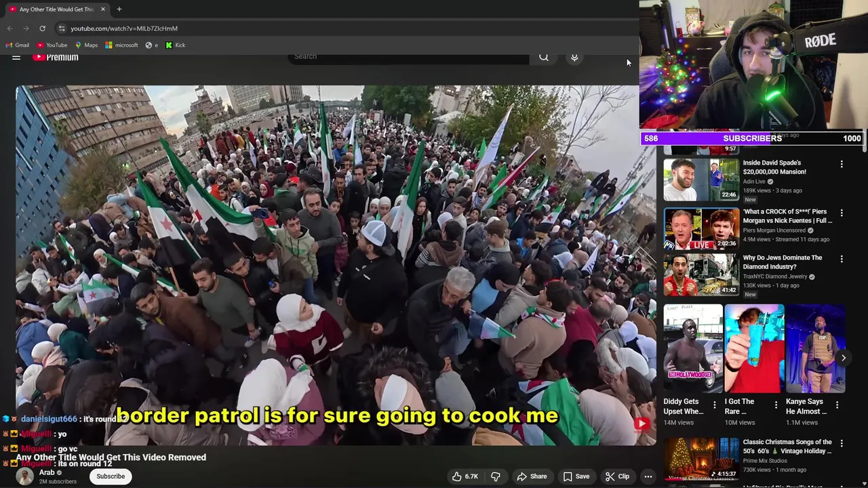Image resolution: width=868 pixels, height=488 pixels.
Task: Open options for Piers Morgan video
Action: 842,212
